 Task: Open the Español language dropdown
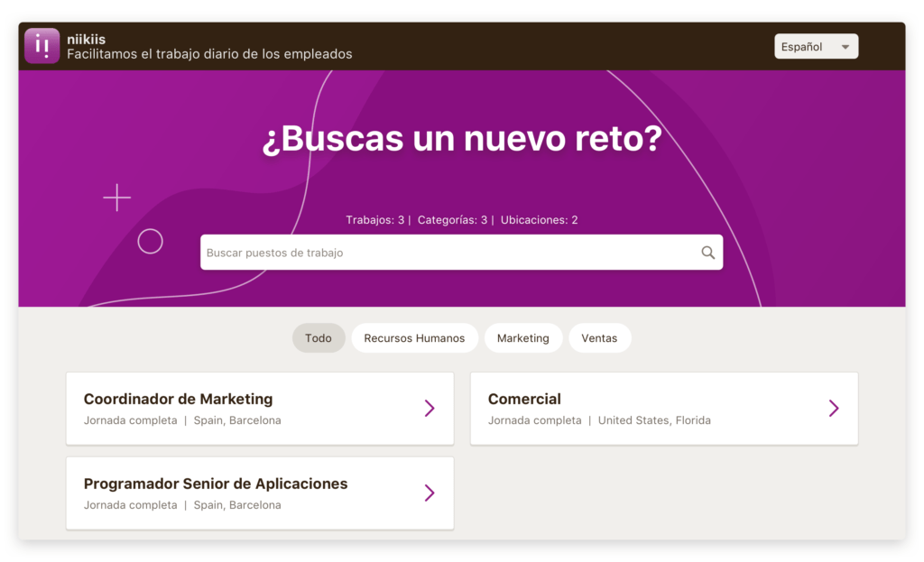816,47
